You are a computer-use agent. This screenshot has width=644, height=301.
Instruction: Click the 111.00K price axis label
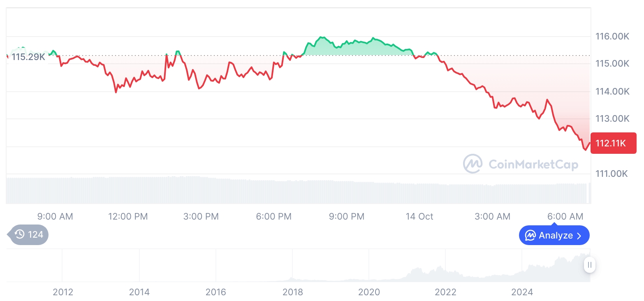click(x=612, y=174)
